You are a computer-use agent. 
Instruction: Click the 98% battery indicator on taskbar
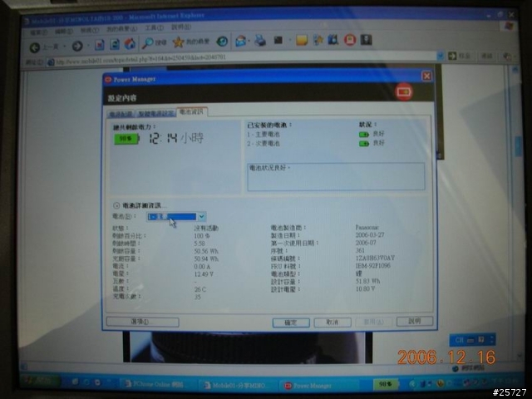[386, 384]
